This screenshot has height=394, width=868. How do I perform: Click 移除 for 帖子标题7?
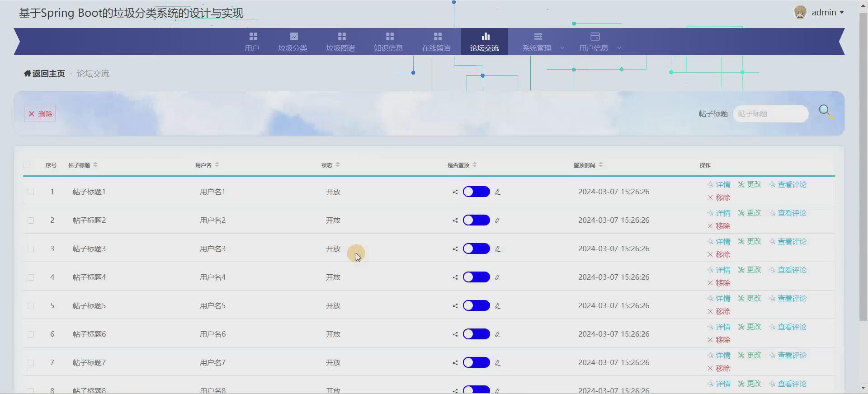[x=719, y=368]
